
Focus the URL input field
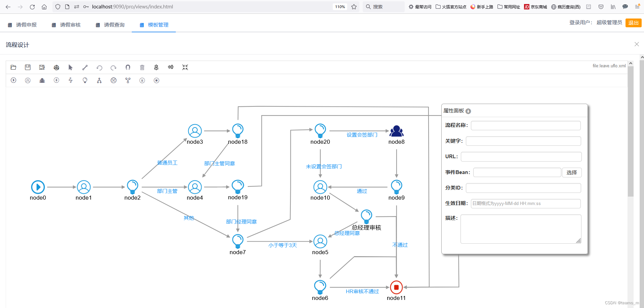521,157
